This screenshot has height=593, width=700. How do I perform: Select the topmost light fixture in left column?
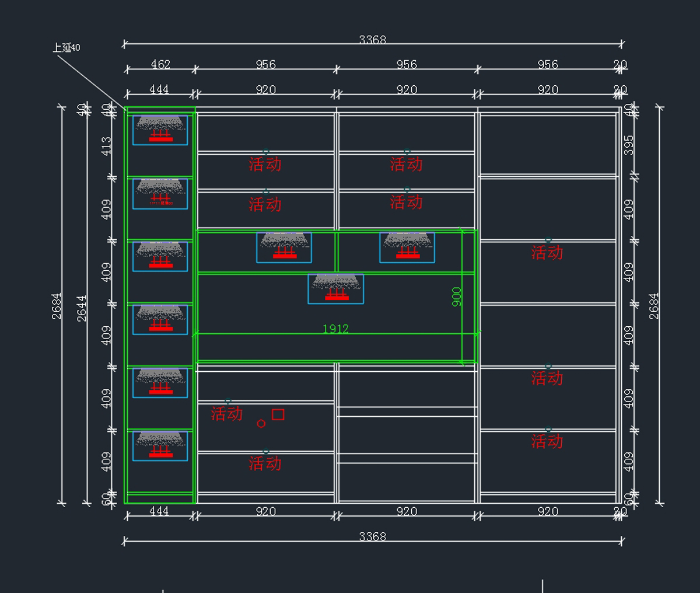tap(160, 130)
